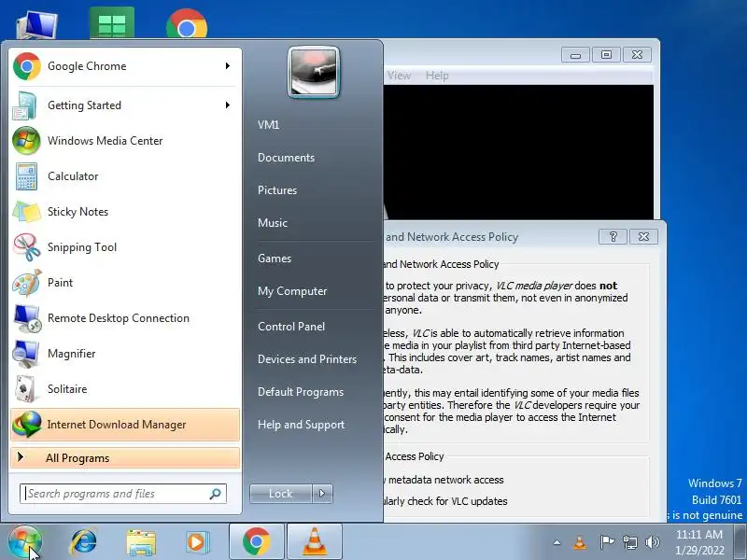Switch to VLC taskbar button
The width and height of the screenshot is (747, 560).
(x=315, y=541)
